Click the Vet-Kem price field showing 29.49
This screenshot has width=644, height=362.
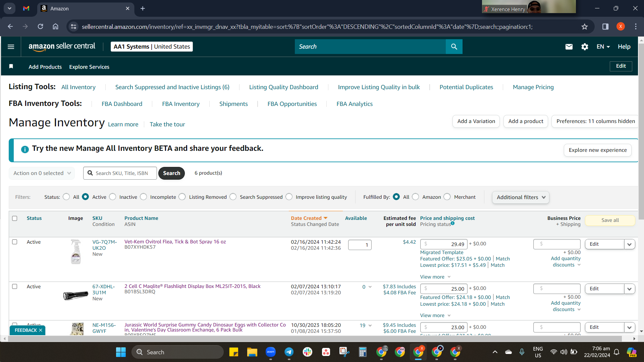pyautogui.click(x=443, y=244)
